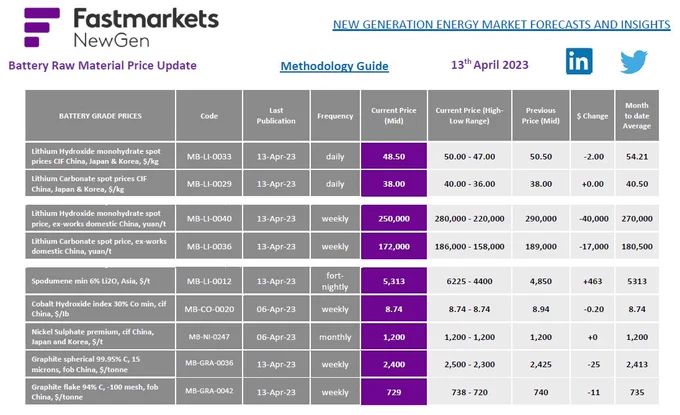Click the LinkedIn icon
This screenshot has height=415, width=680.
point(579,61)
